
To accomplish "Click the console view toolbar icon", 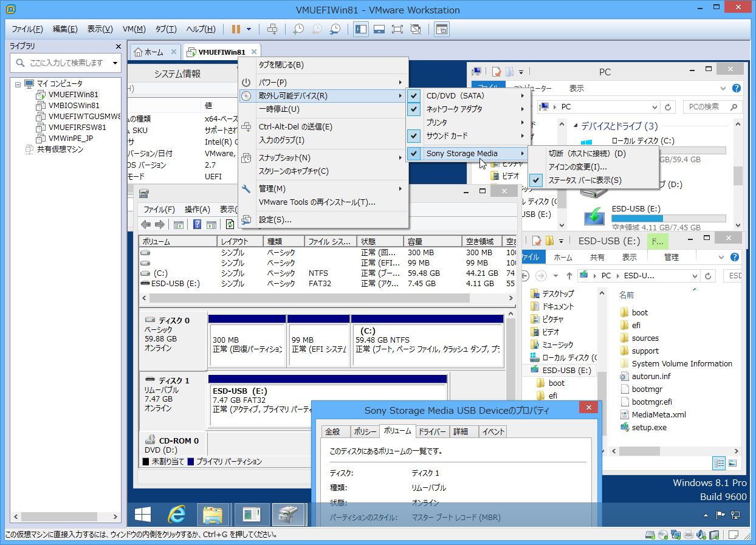I will click(442, 29).
